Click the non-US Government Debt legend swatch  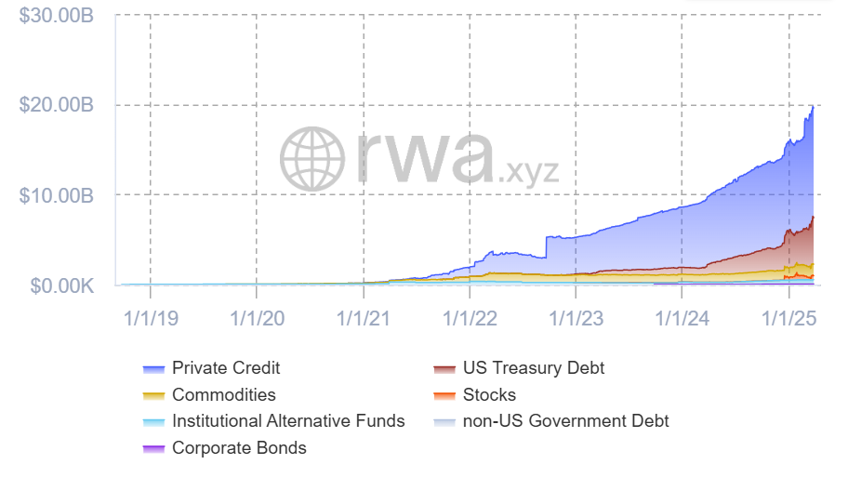click(x=444, y=422)
